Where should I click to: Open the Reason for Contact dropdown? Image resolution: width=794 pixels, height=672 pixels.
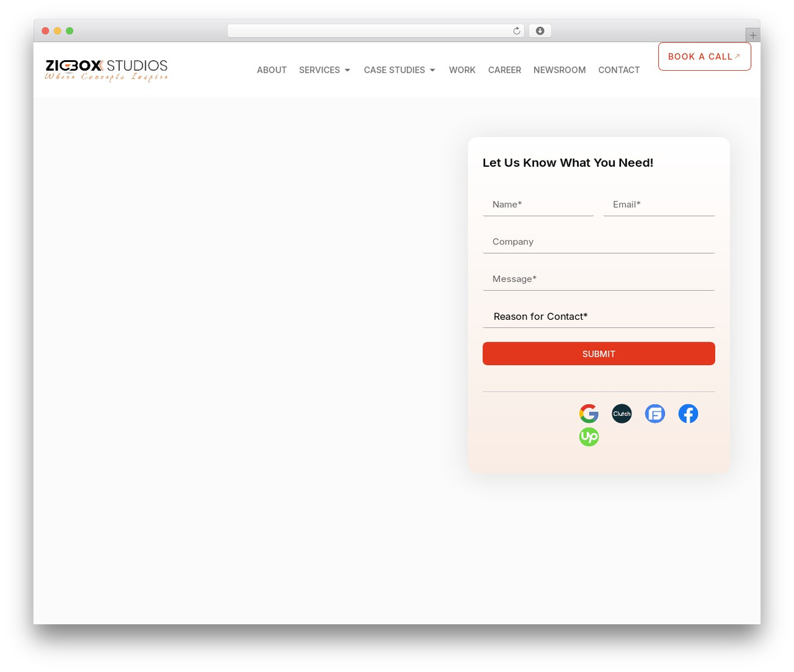coord(599,316)
